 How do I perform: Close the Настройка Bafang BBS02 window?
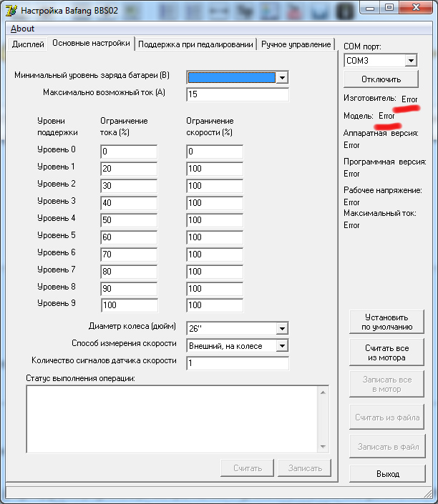coord(416,8)
